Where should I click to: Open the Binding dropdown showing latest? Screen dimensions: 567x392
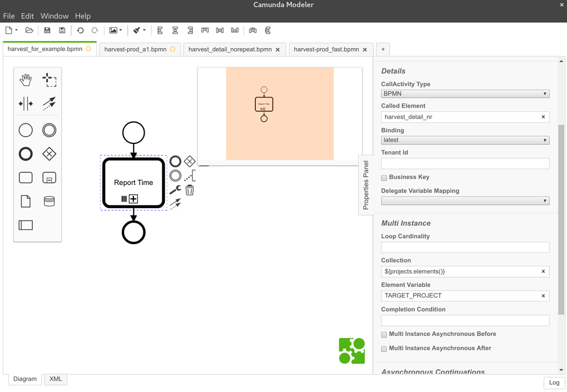coord(465,140)
